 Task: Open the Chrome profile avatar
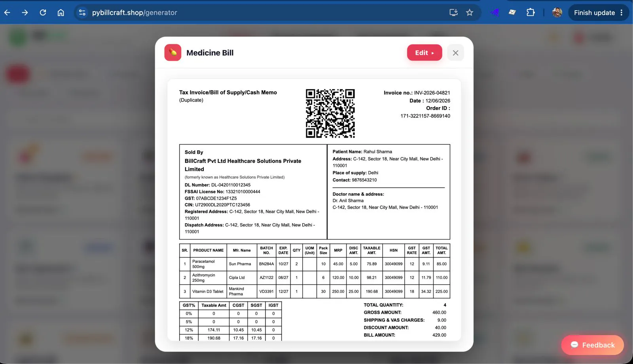557,13
